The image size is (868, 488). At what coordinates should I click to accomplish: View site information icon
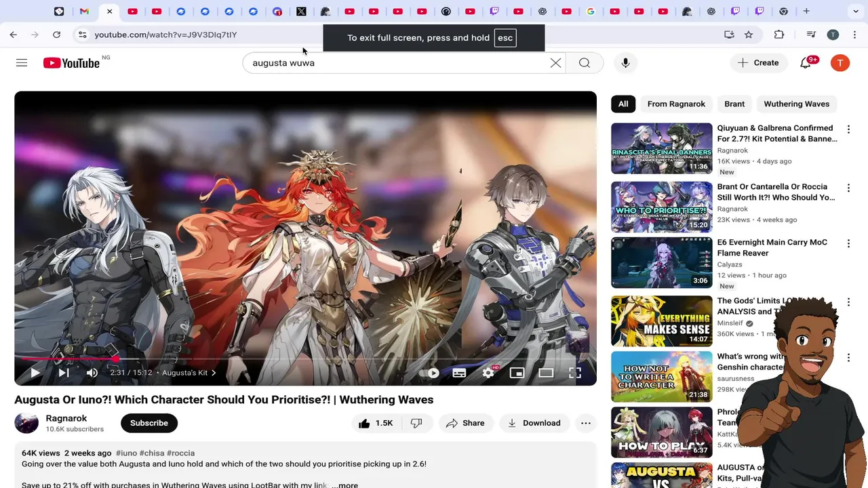82,35
